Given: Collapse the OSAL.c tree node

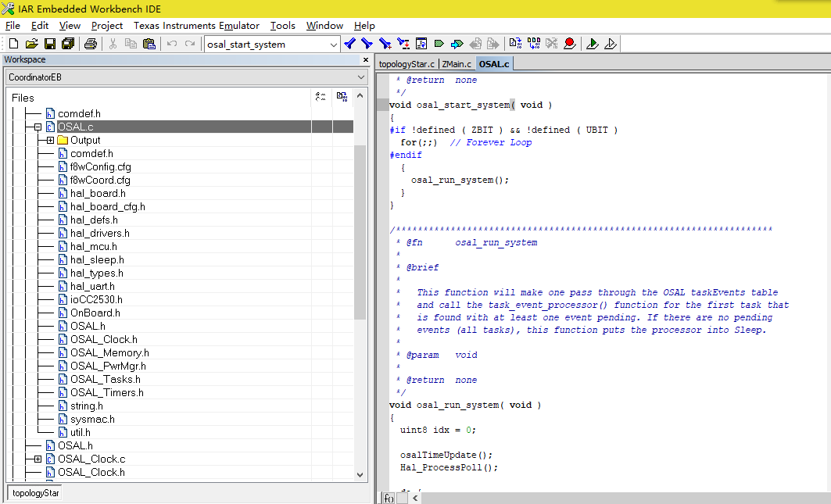Looking at the screenshot, I should 38,127.
